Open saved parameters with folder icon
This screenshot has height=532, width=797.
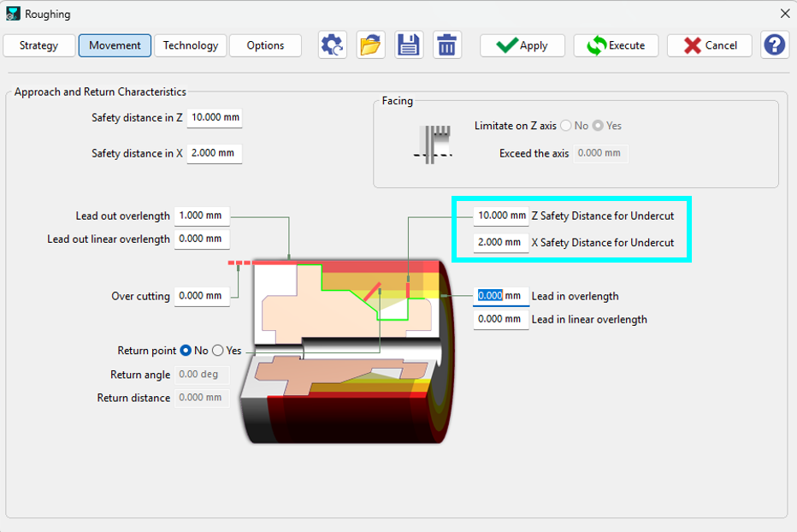pyautogui.click(x=370, y=45)
